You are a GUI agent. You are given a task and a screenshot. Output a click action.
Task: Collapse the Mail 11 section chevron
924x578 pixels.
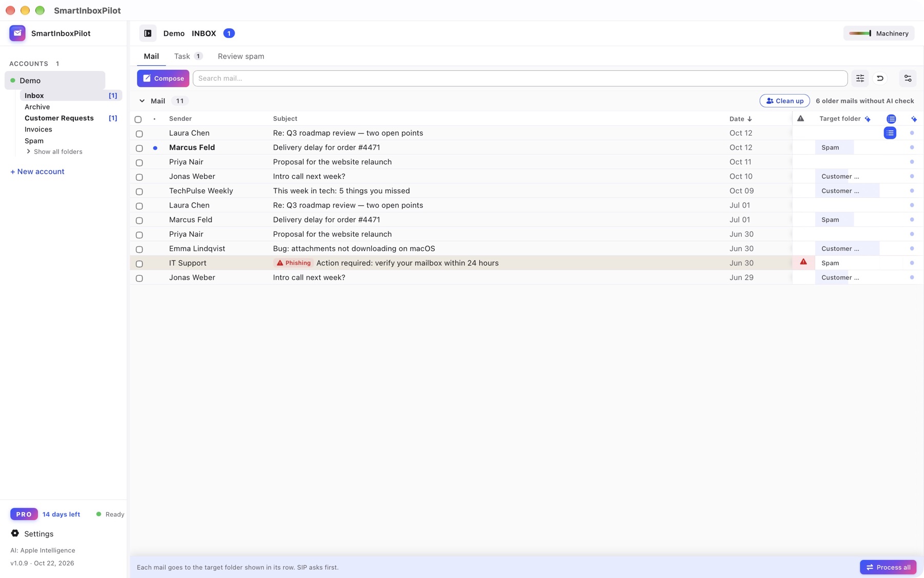pyautogui.click(x=142, y=101)
